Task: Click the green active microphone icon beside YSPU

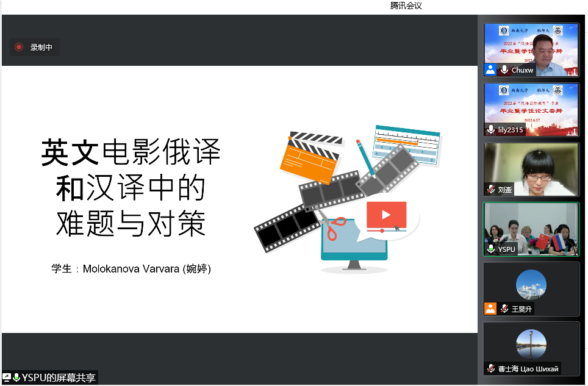Action: (x=491, y=249)
